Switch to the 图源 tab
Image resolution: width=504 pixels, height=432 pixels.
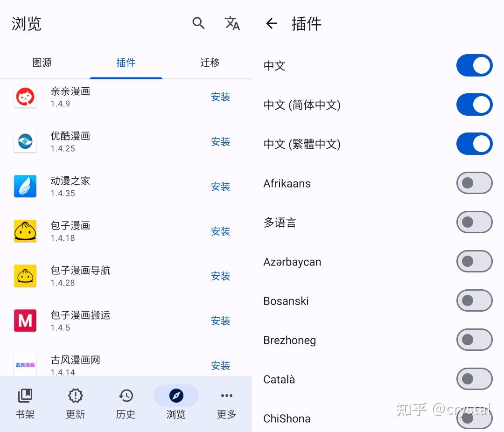(42, 63)
